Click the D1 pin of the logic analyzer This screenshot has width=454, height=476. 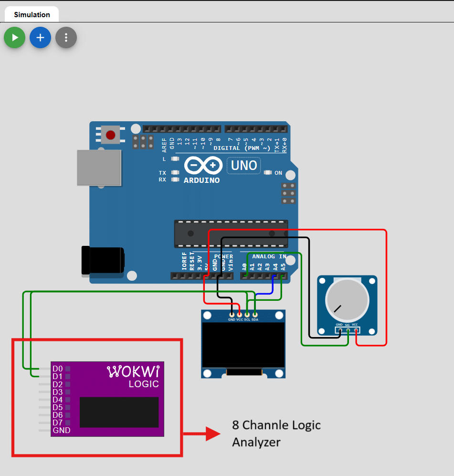[x=45, y=376]
